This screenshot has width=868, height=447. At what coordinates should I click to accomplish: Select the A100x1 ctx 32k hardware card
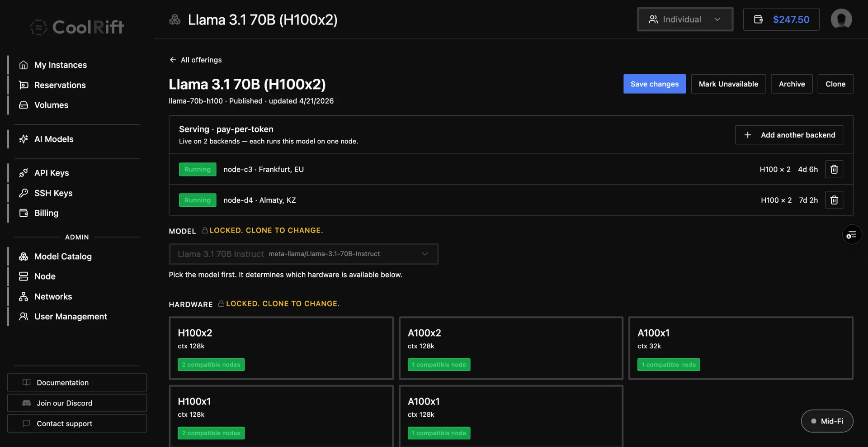pyautogui.click(x=741, y=348)
